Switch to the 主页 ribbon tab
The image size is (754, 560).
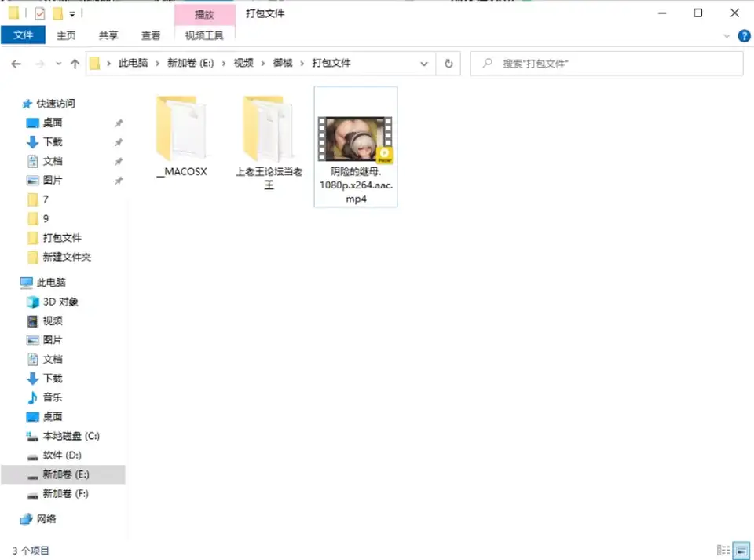click(66, 35)
